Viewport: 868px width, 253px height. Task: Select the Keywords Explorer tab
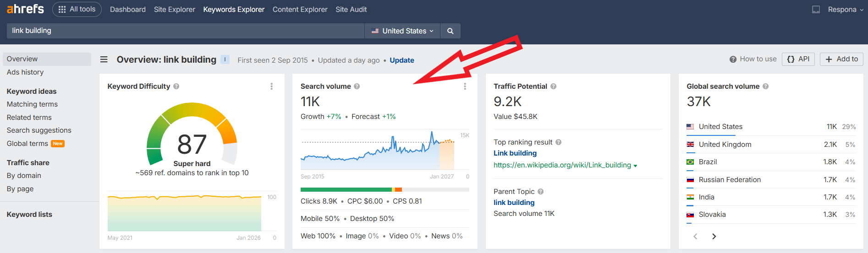click(x=234, y=9)
